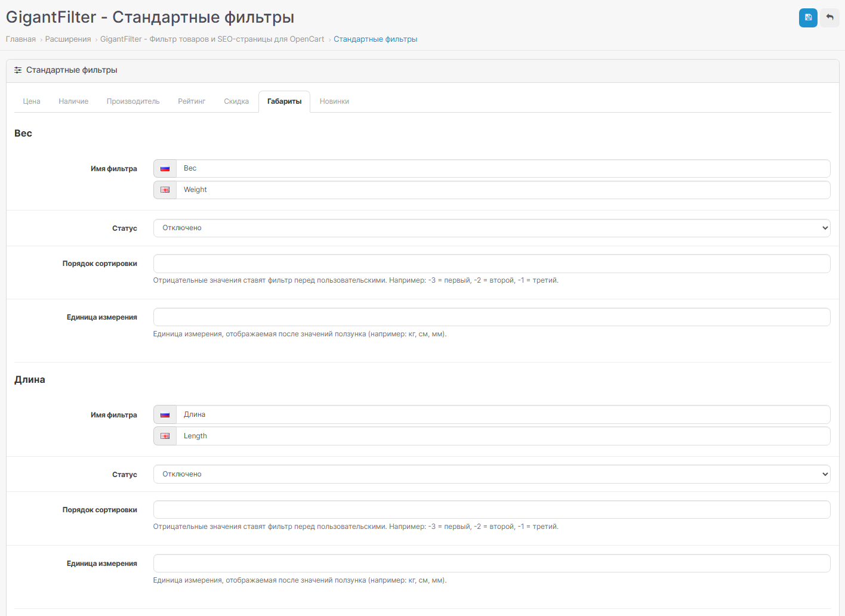The width and height of the screenshot is (845, 616).
Task: Click sort order hint text in Вес section
Action: [x=356, y=280]
